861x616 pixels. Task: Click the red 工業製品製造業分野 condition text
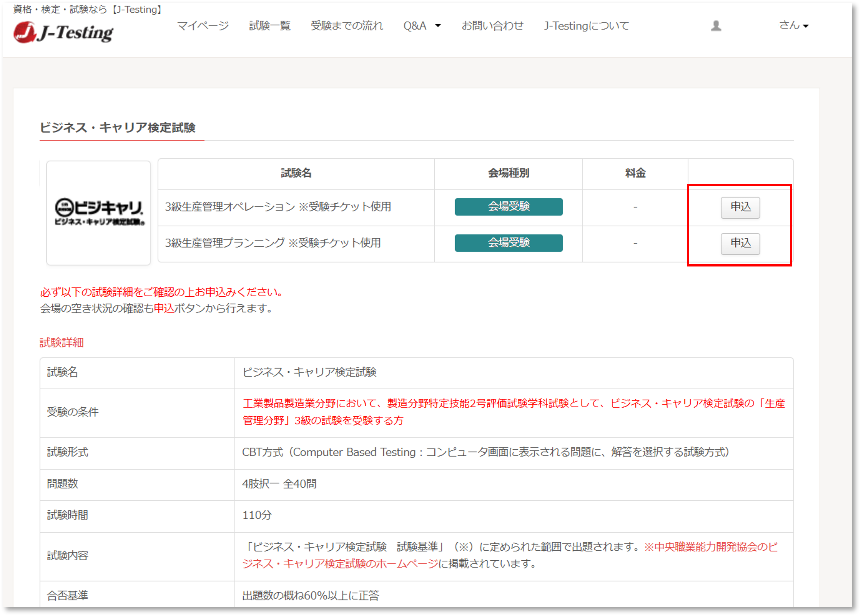click(513, 412)
